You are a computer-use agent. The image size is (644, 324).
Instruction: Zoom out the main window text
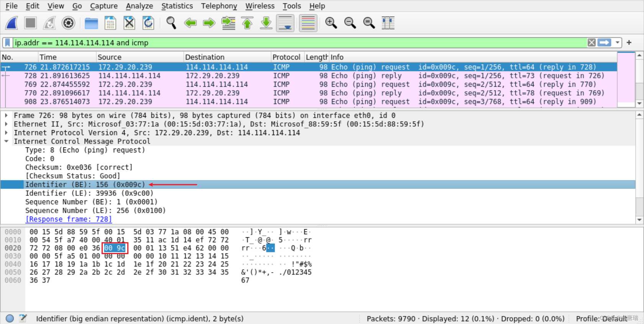pyautogui.click(x=350, y=23)
